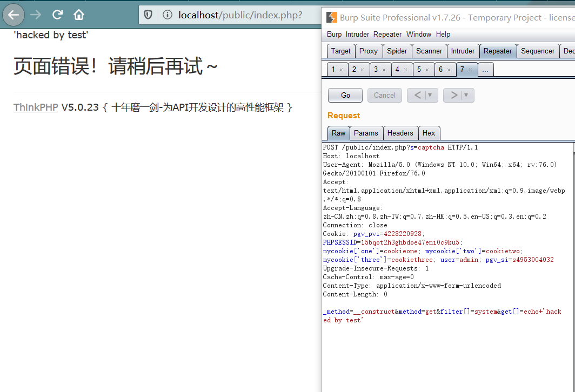Switch to the Spider tab
This screenshot has width=575, height=392.
[397, 51]
